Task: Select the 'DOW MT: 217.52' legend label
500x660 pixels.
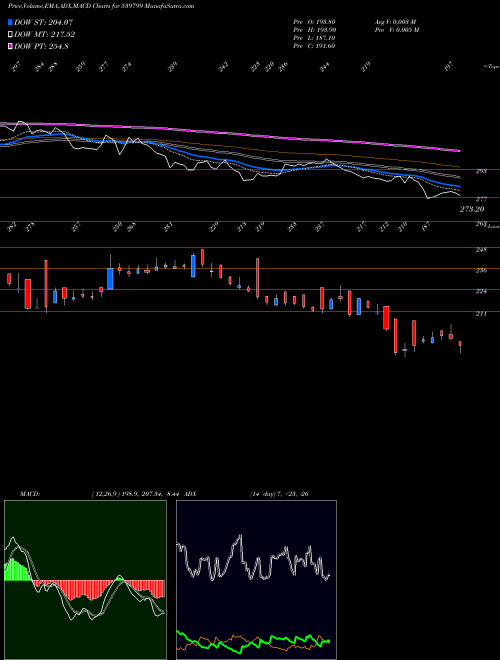Action: pos(45,35)
